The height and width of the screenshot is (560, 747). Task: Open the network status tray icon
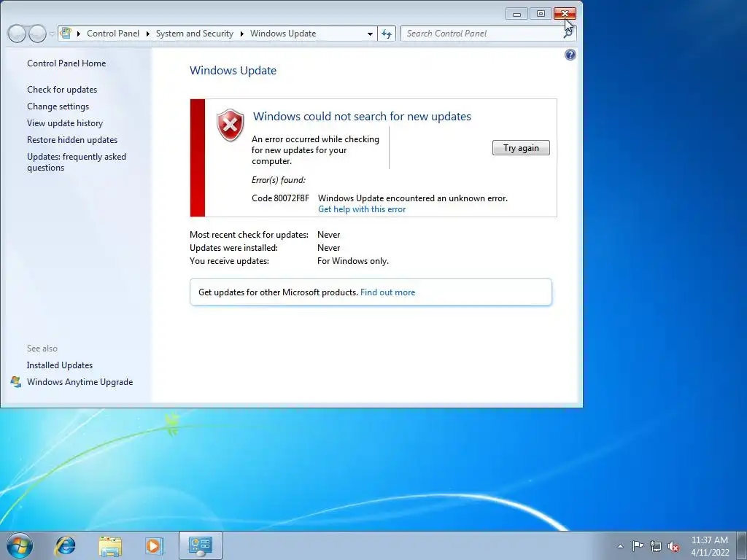(x=656, y=546)
